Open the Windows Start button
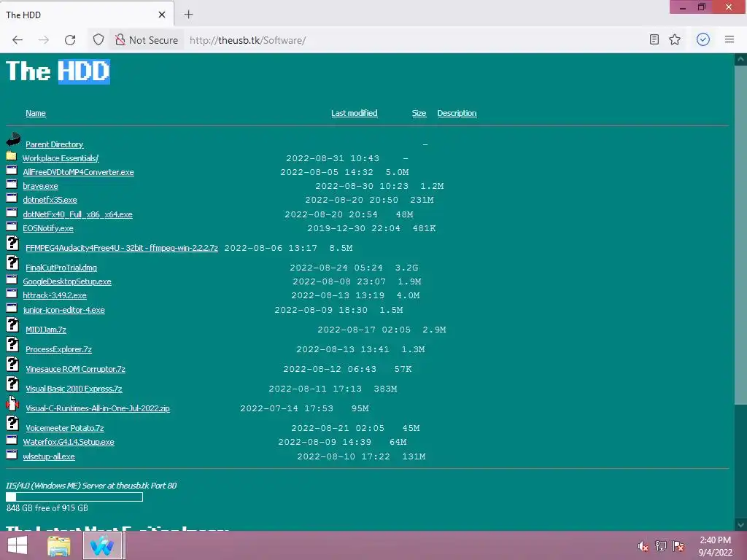 pos(18,545)
